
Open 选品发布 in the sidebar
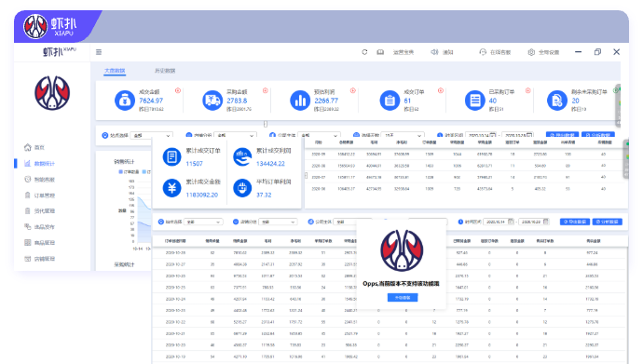(40, 227)
